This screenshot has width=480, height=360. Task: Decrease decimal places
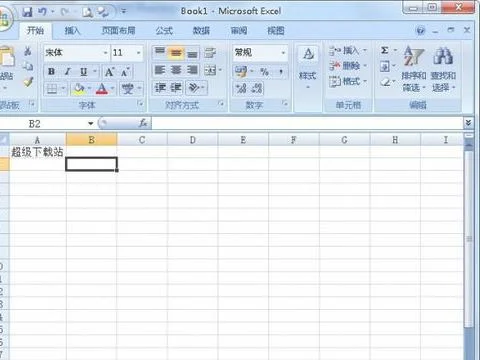257,88
